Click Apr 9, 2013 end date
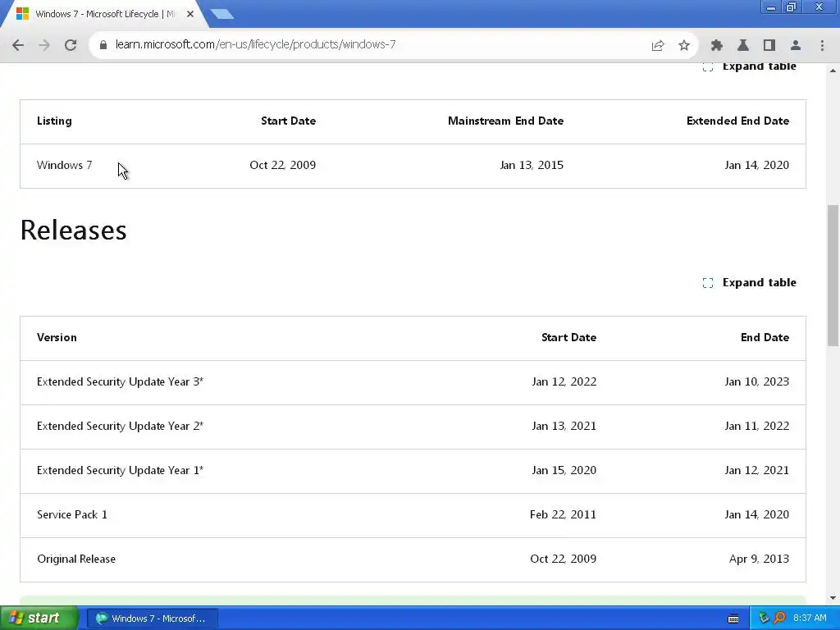840x630 pixels. pyautogui.click(x=759, y=559)
